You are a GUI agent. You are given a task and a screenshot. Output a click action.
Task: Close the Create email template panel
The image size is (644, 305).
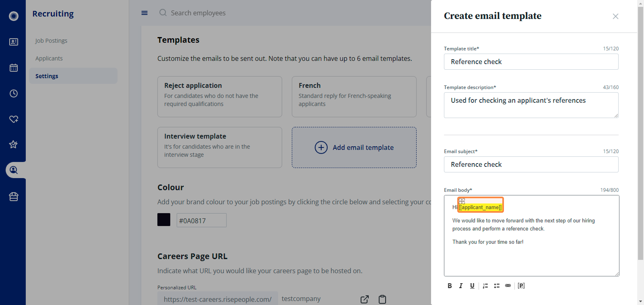point(615,16)
